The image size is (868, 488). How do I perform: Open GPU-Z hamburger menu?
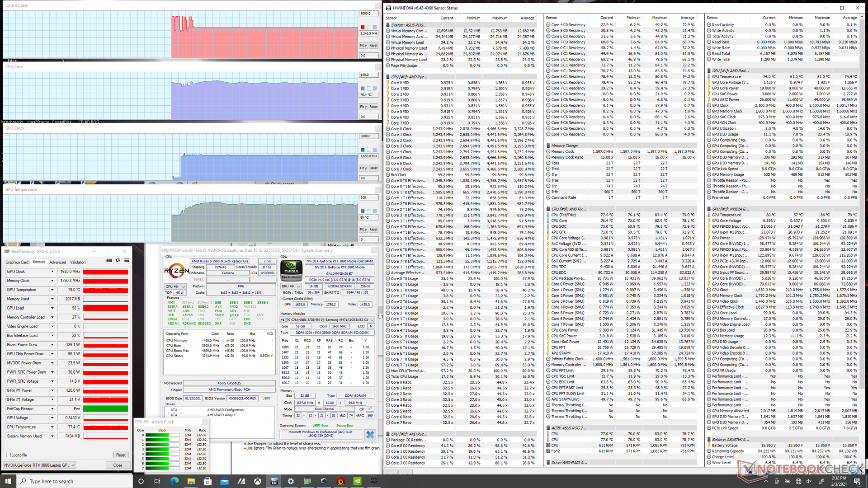point(127,260)
